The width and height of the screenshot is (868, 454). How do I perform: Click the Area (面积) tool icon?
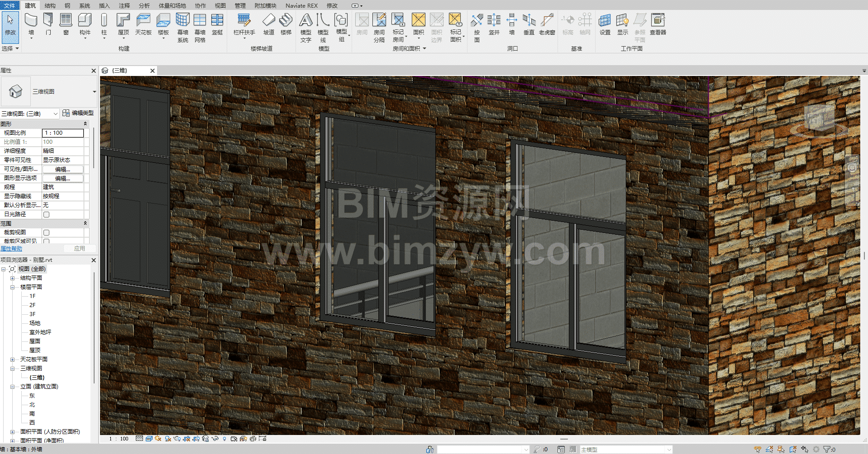(419, 20)
